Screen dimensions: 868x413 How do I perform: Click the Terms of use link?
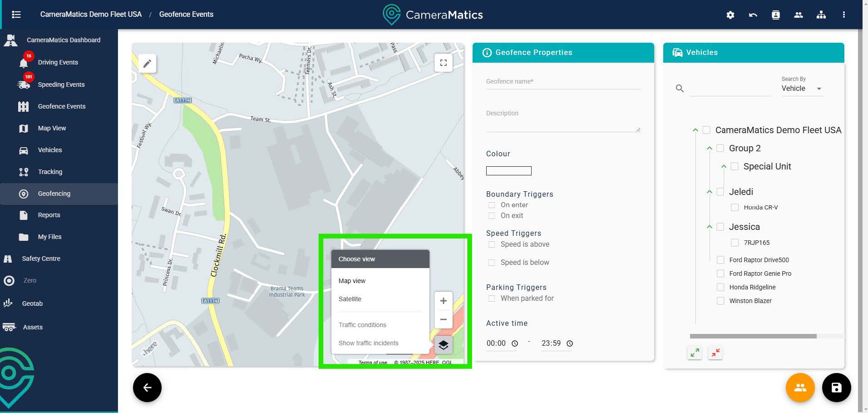372,363
